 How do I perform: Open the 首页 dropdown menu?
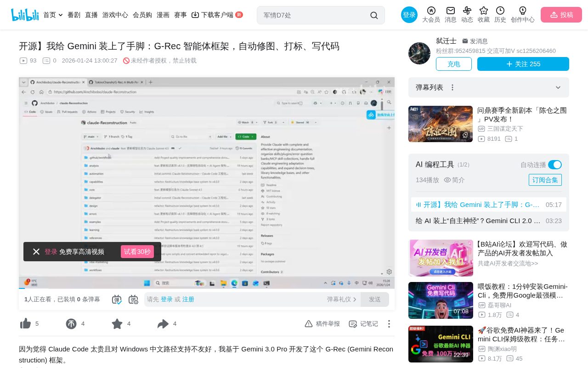pyautogui.click(x=53, y=15)
